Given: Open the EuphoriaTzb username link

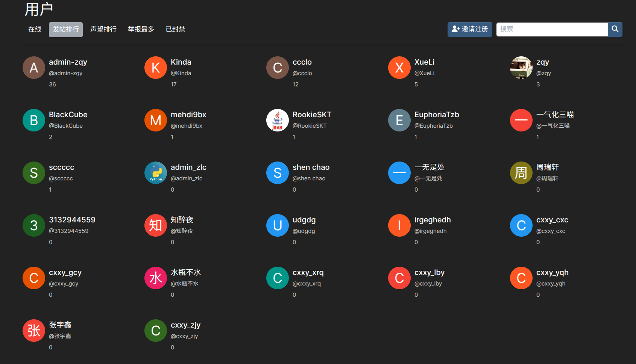Looking at the screenshot, I should click(437, 115).
